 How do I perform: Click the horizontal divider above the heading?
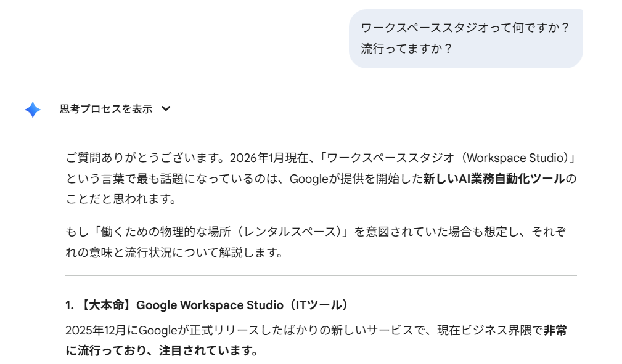coord(321,275)
